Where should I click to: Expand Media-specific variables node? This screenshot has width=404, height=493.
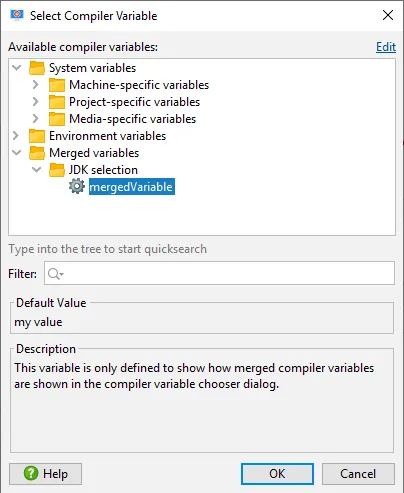(x=36, y=119)
